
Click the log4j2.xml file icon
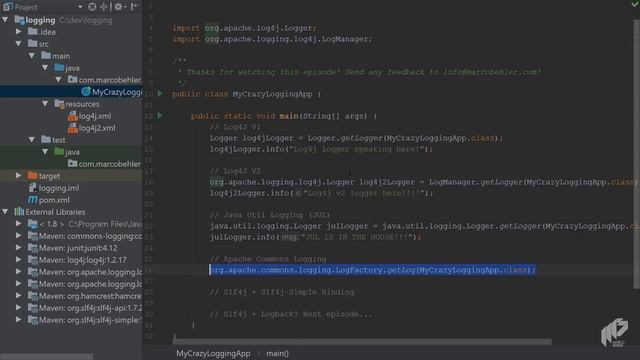pyautogui.click(x=73, y=128)
